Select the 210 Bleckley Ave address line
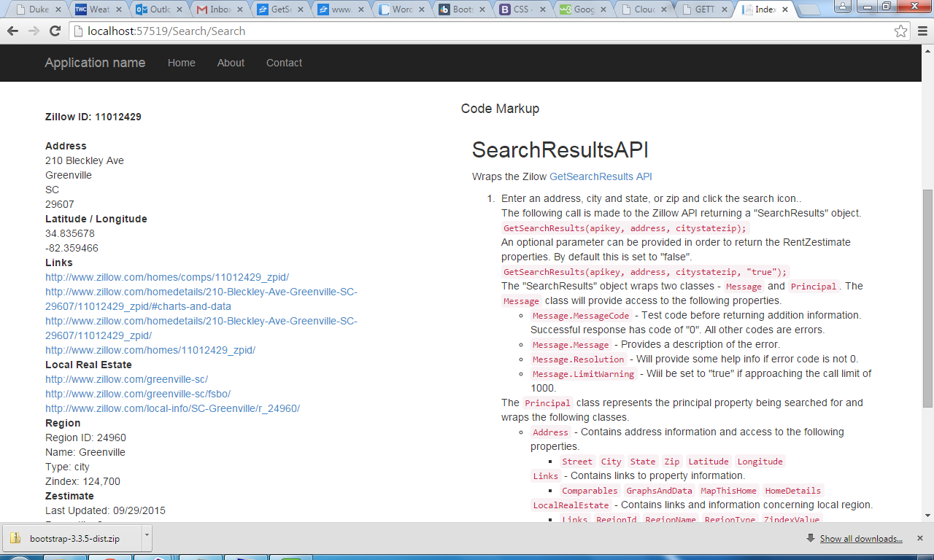The image size is (934, 560). [x=85, y=160]
